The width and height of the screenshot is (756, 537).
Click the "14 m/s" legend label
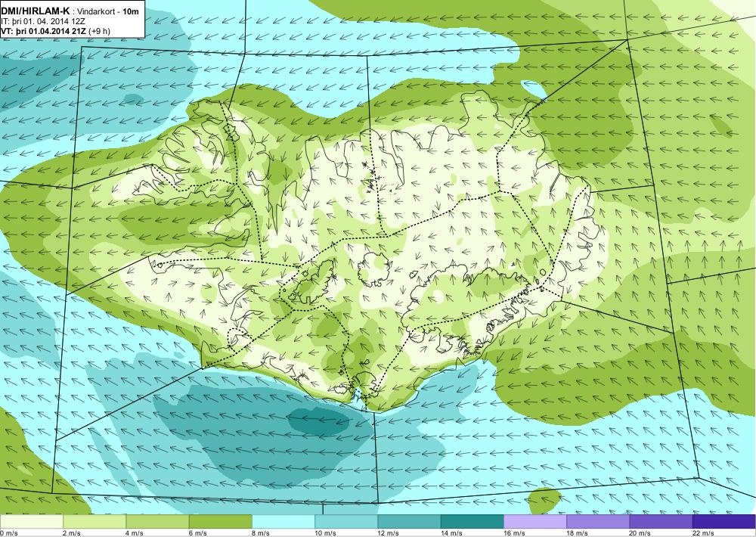click(451, 533)
